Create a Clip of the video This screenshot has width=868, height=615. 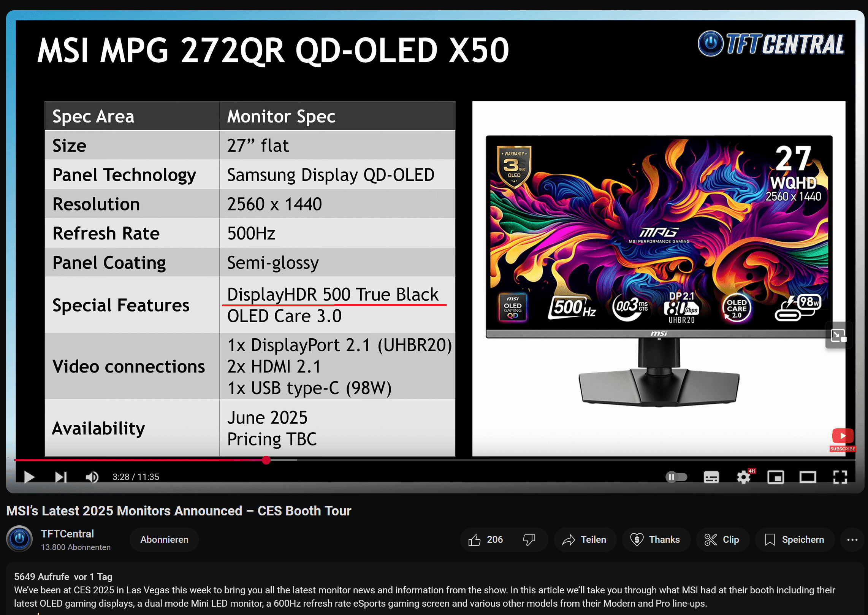click(x=722, y=540)
